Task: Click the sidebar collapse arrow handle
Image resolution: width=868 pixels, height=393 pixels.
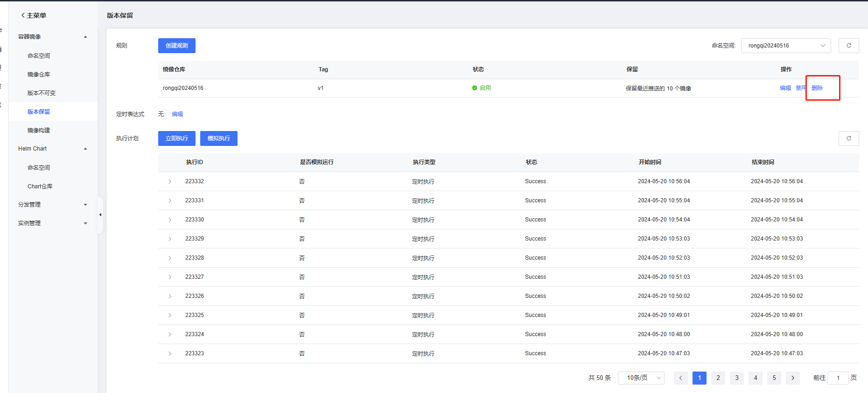Action: [100, 215]
